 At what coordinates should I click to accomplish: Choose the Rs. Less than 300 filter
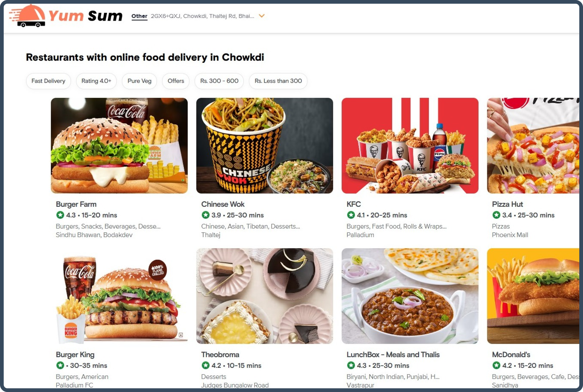(278, 81)
